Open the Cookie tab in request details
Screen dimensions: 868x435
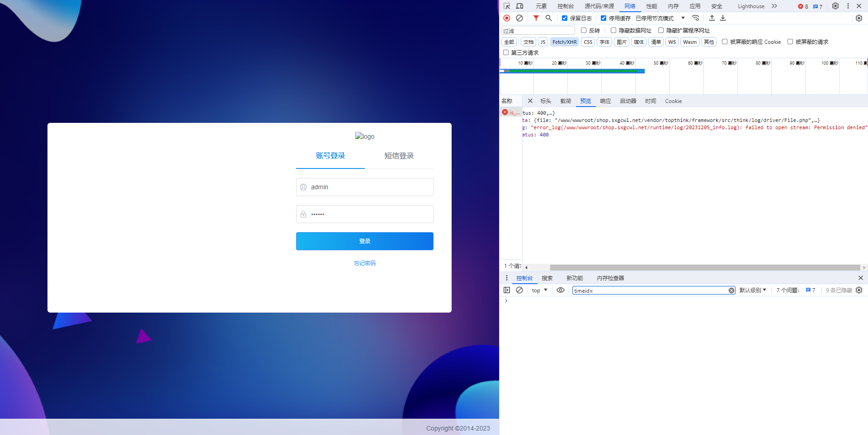(x=673, y=101)
